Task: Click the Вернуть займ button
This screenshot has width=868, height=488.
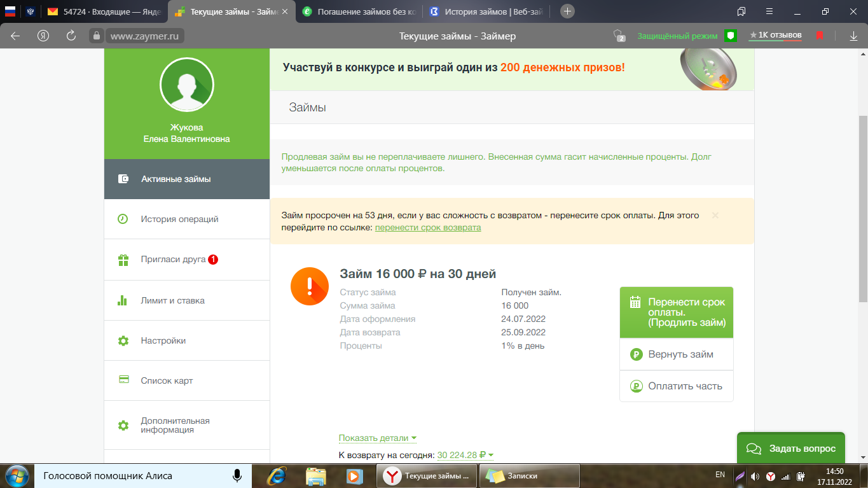Action: [x=676, y=354]
